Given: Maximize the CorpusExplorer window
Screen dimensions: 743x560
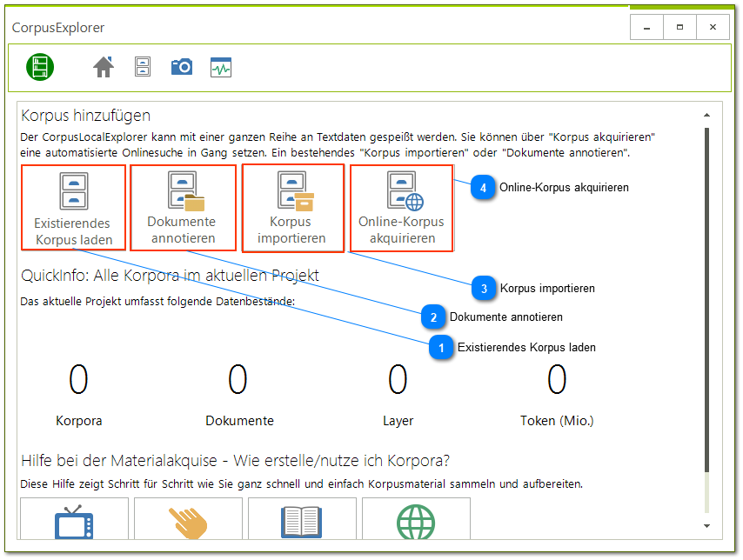Looking at the screenshot, I should tap(680, 28).
